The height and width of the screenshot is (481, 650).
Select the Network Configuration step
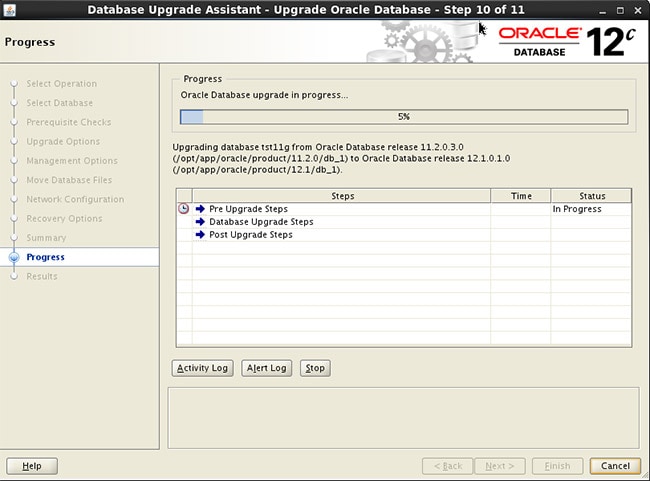point(75,199)
